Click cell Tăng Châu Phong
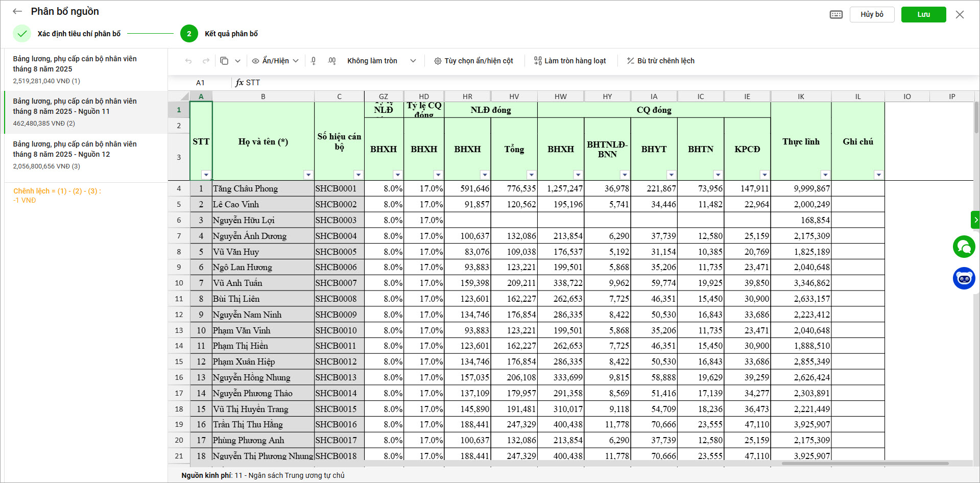The image size is (980, 483). point(263,188)
